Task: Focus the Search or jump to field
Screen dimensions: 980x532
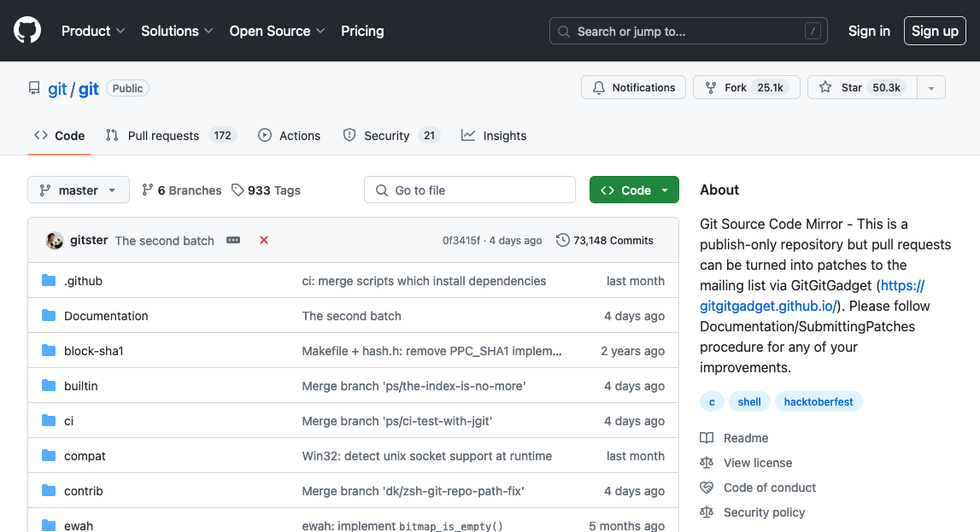Action: (688, 31)
